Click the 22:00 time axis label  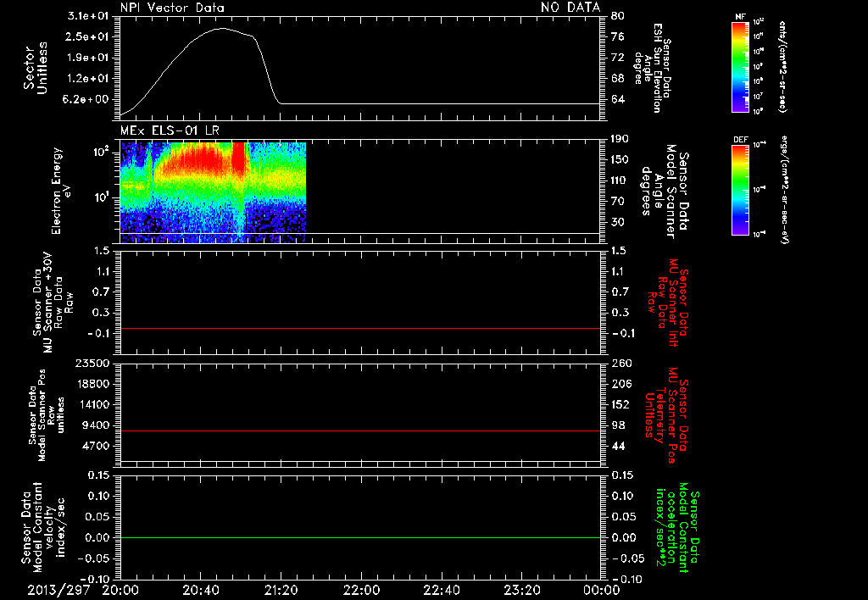[x=361, y=591]
